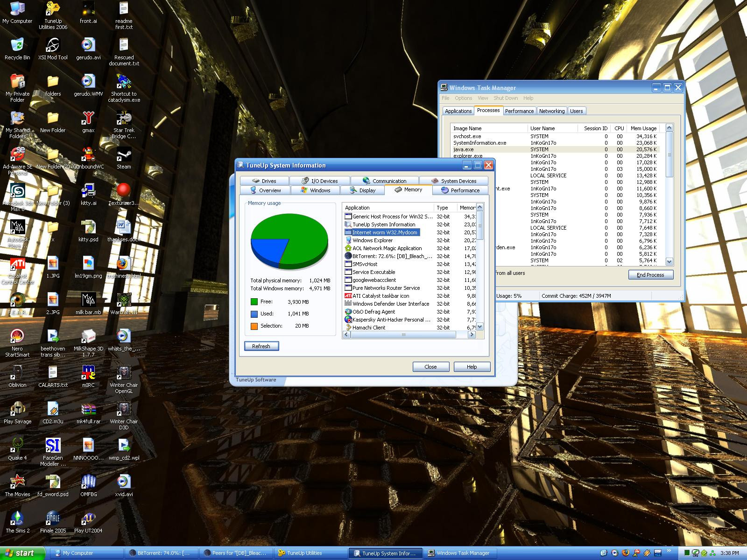Viewport: 747px width, 560px height.
Task: Open the Quake 4 desktop shortcut
Action: pos(17,449)
